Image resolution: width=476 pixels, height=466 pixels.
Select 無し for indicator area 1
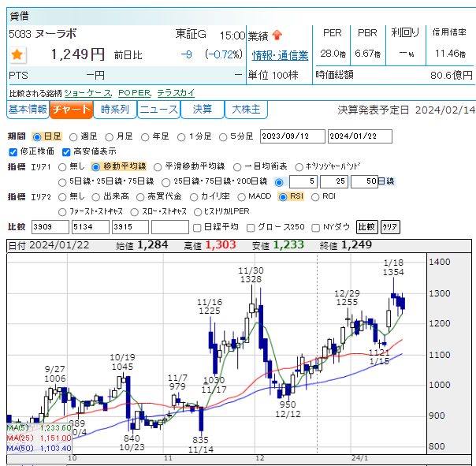(x=62, y=167)
